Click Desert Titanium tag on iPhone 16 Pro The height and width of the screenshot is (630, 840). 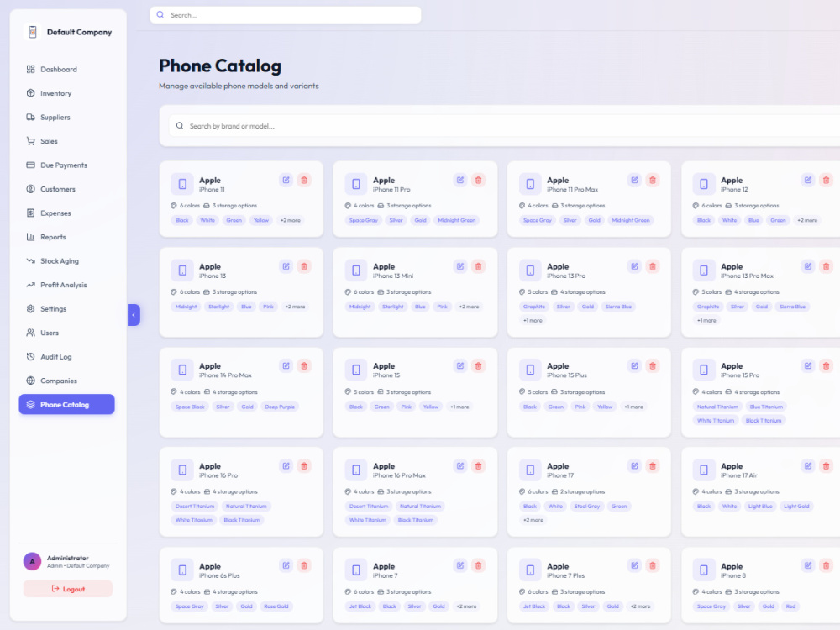pos(195,507)
